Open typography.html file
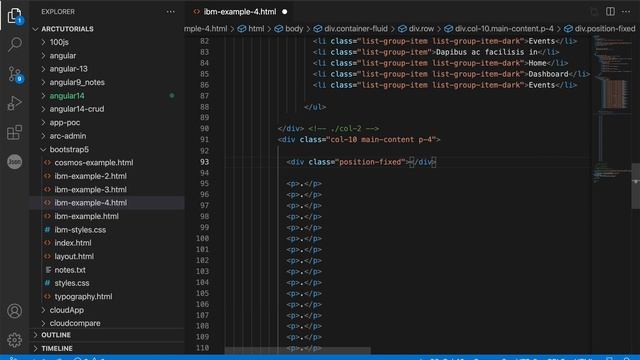Image resolution: width=640 pixels, height=360 pixels. [83, 296]
